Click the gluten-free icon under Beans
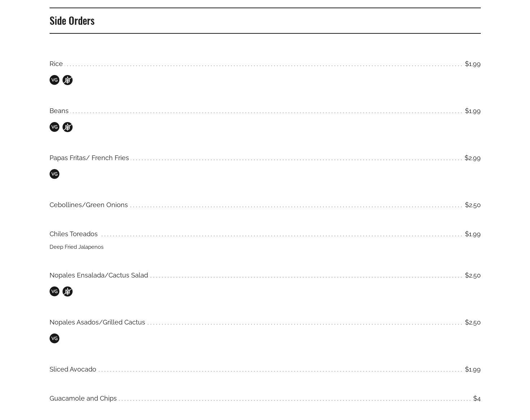530x420 pixels. (x=68, y=127)
